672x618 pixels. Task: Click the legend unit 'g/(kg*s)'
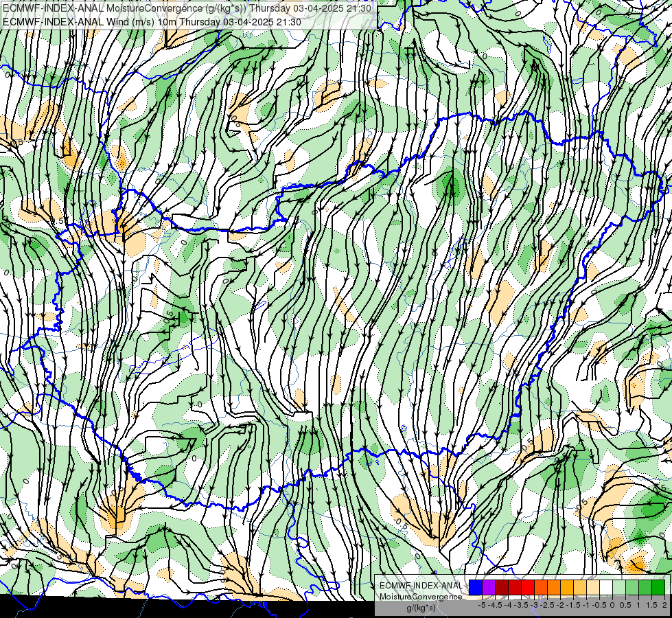coord(421,608)
